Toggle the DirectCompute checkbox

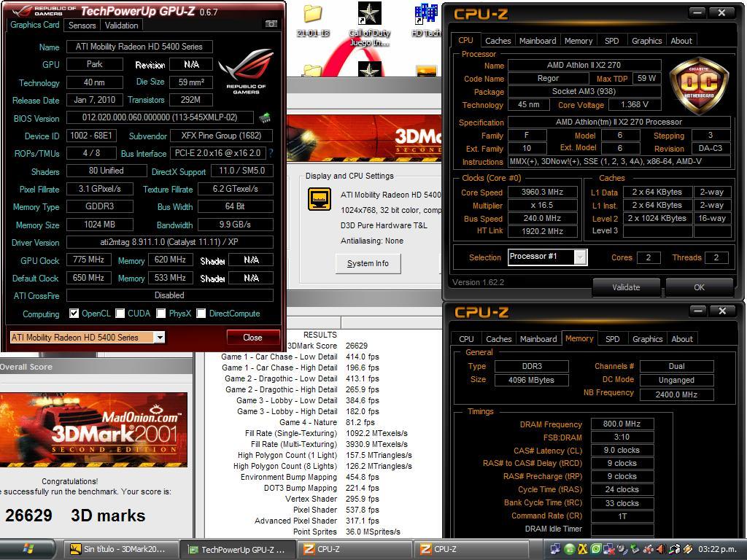(x=201, y=314)
